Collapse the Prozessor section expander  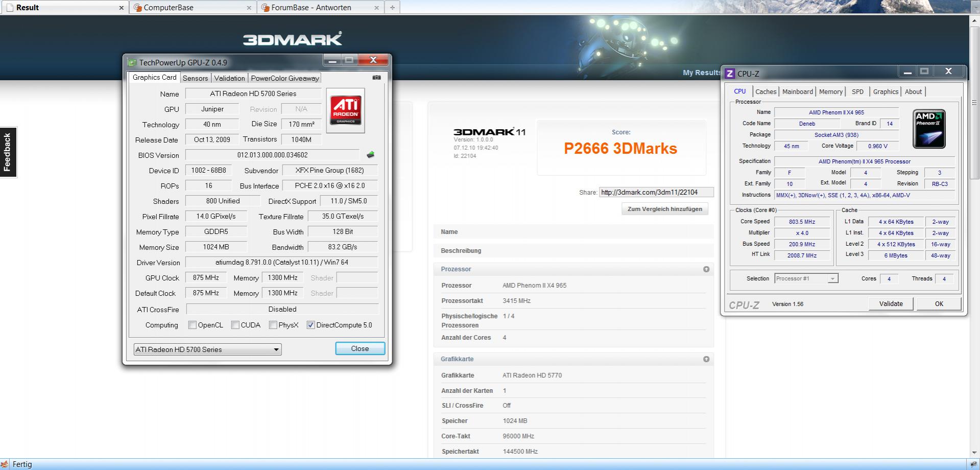click(706, 269)
